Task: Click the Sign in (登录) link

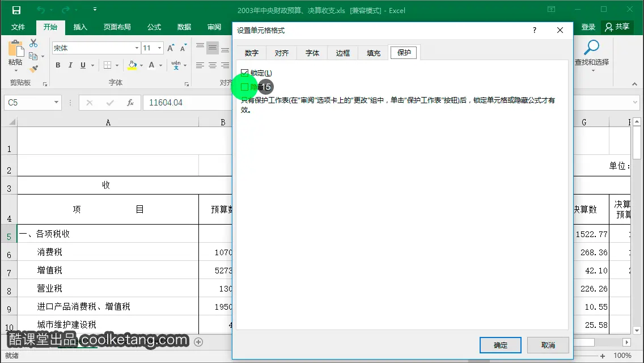Action: (588, 27)
